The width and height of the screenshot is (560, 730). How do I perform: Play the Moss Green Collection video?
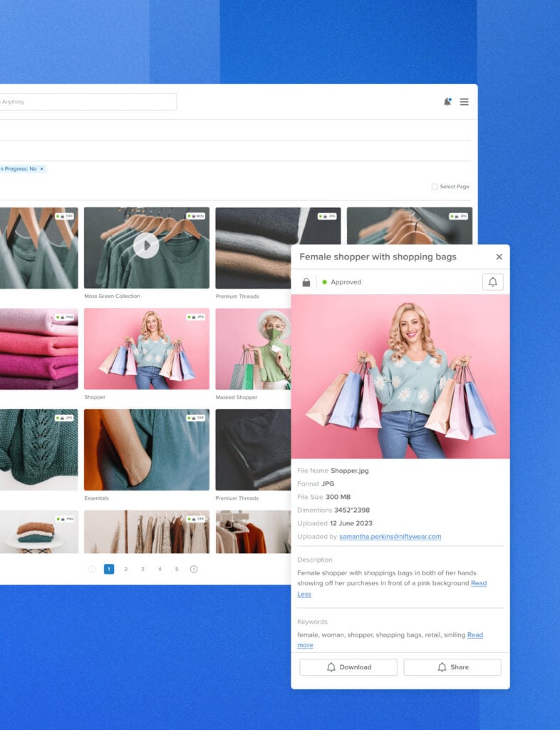point(146,246)
